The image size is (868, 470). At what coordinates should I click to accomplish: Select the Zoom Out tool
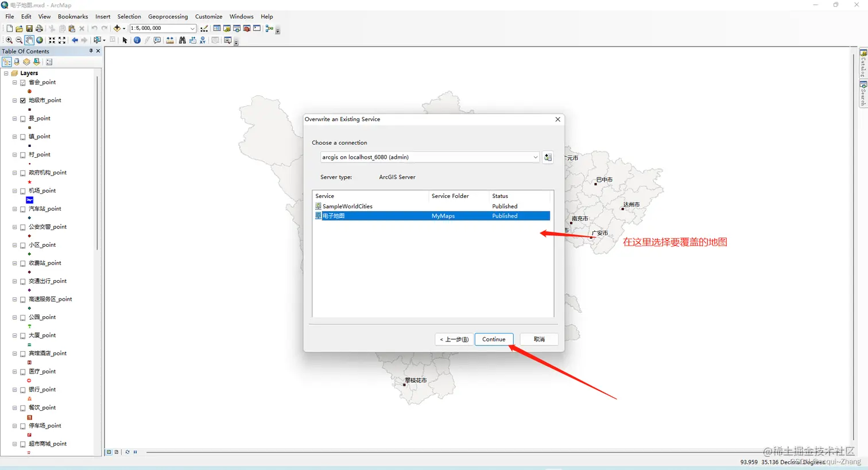tap(19, 40)
